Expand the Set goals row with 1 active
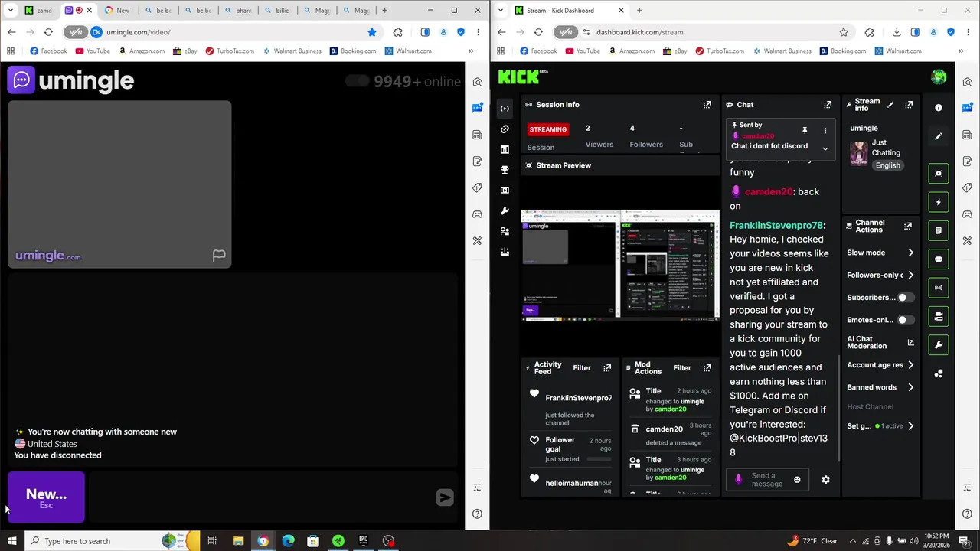Image resolution: width=980 pixels, height=551 pixels. (x=880, y=426)
